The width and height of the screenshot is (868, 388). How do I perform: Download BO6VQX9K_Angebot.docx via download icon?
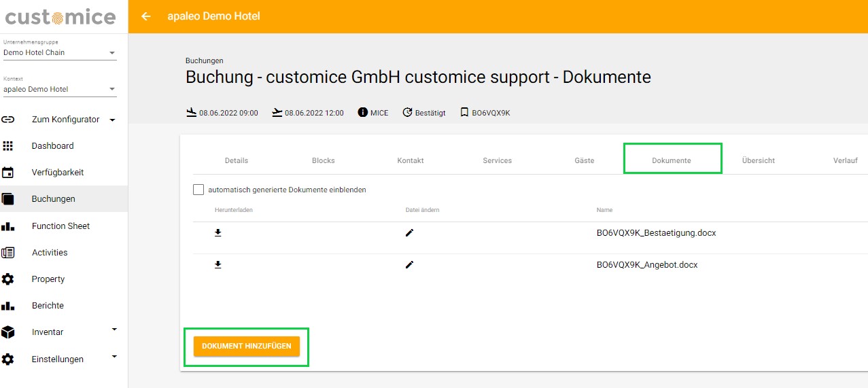tap(218, 264)
